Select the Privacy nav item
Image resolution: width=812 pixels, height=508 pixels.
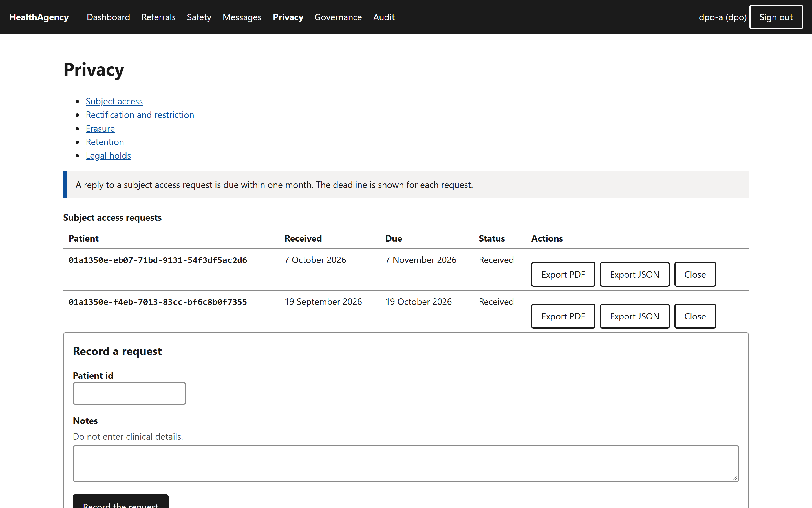(x=288, y=17)
